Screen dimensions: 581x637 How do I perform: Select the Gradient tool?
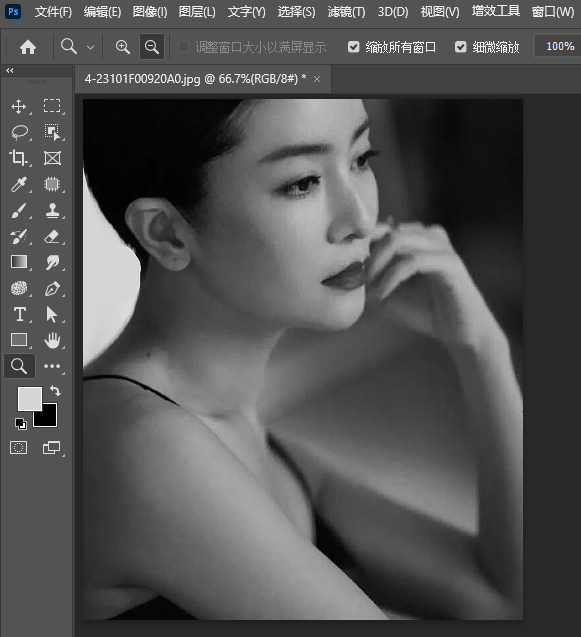pos(19,262)
